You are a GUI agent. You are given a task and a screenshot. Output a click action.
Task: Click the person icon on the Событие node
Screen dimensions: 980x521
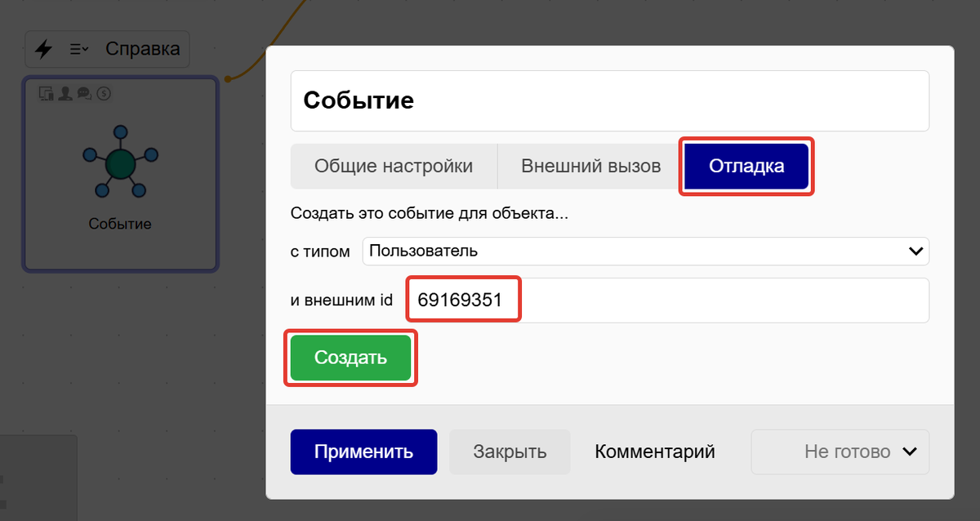(65, 93)
